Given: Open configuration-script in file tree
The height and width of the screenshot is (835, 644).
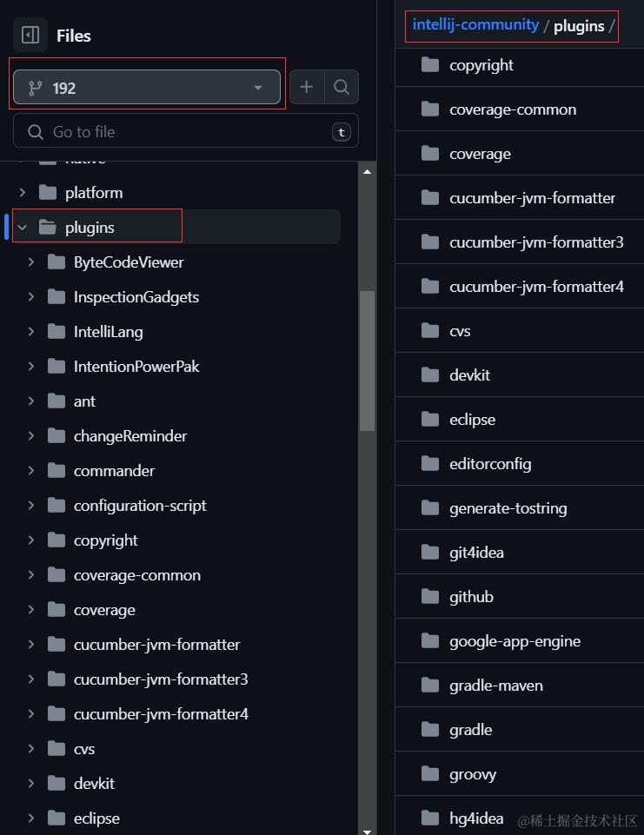Looking at the screenshot, I should (140, 506).
